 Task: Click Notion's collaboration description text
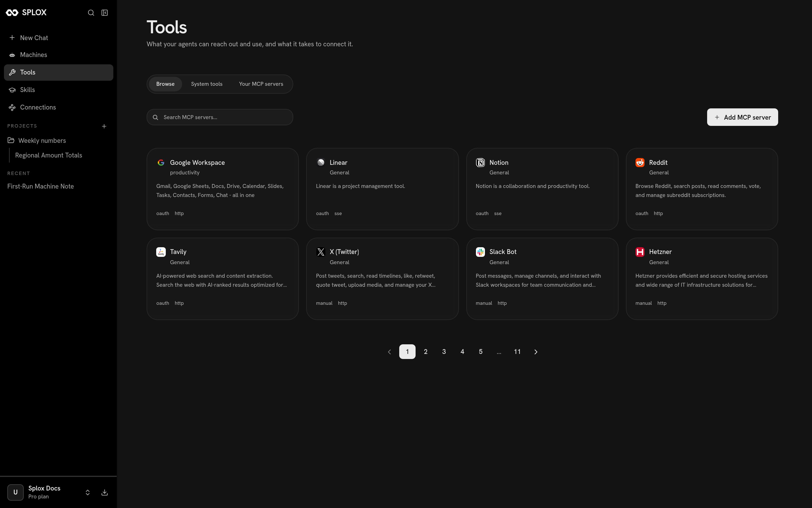533,186
